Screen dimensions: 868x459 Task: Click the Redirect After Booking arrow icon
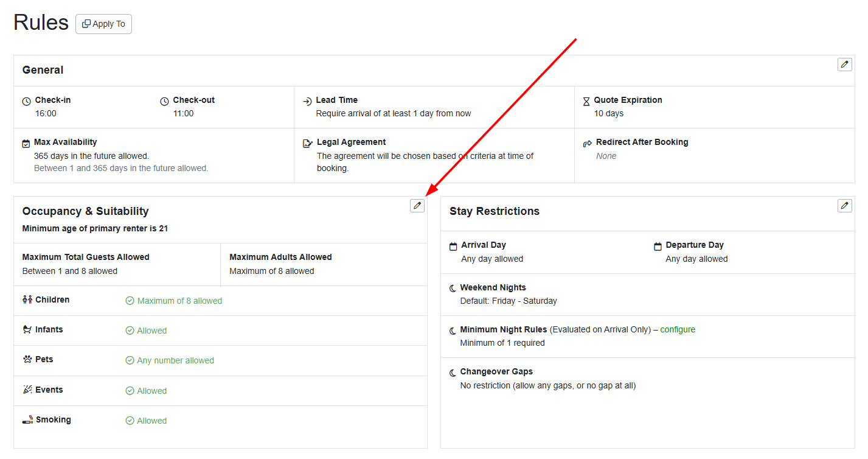point(588,142)
